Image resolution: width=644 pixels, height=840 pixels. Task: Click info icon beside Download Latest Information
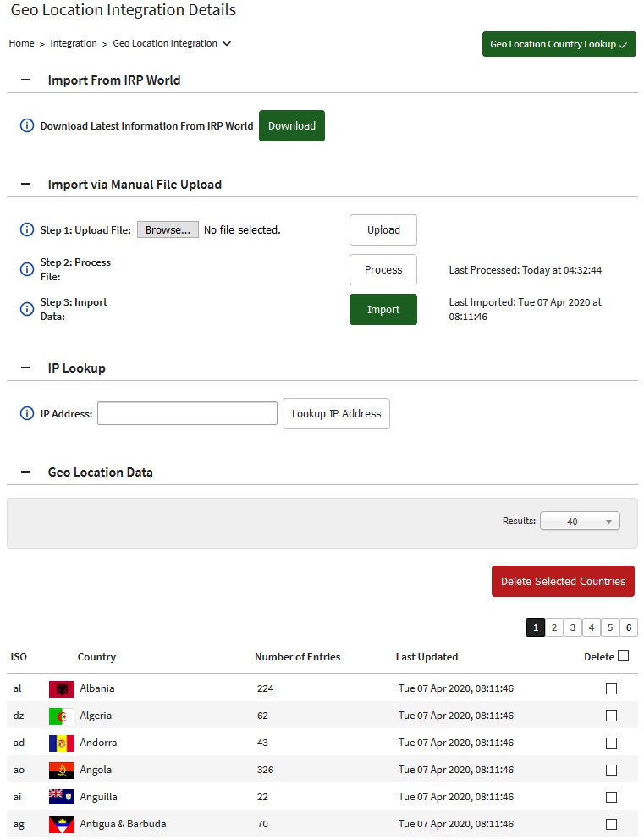(x=26, y=126)
